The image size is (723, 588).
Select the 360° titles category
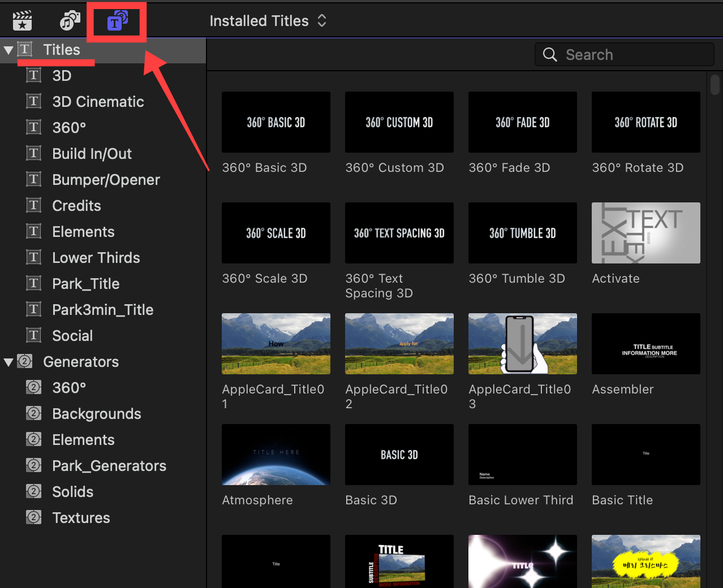(69, 128)
